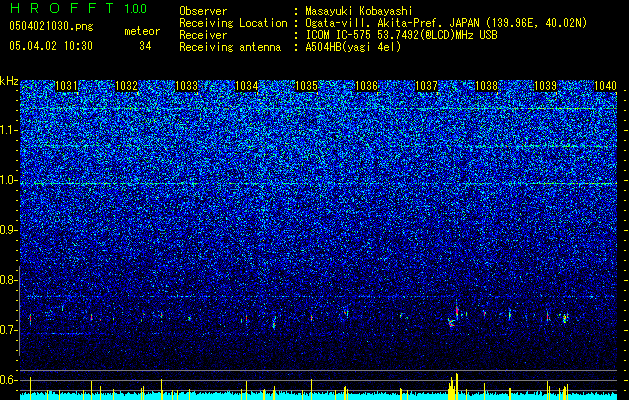Click the 1040 time marker

605,86
